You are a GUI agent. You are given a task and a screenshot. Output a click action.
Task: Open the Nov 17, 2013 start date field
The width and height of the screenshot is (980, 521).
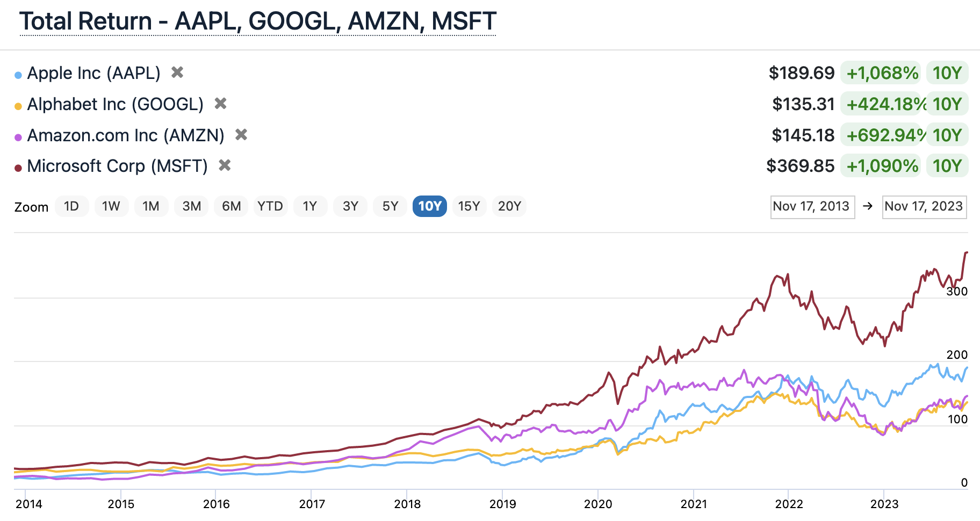pos(812,206)
